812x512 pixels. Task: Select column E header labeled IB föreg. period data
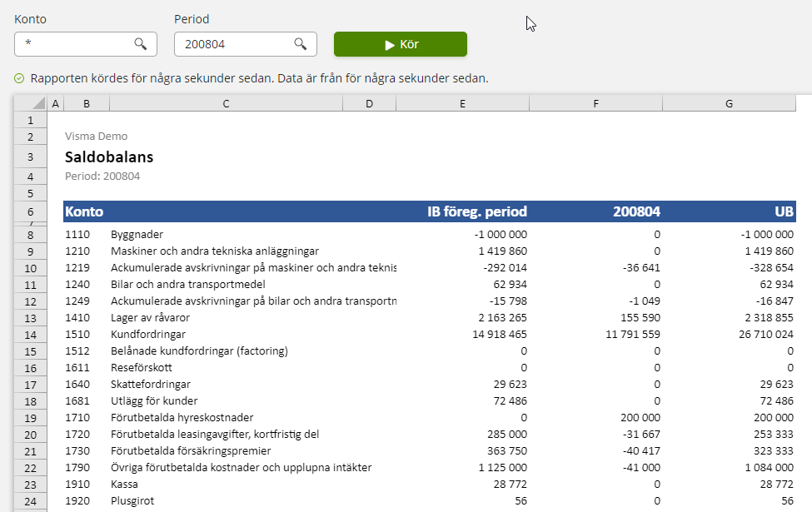[462, 102]
